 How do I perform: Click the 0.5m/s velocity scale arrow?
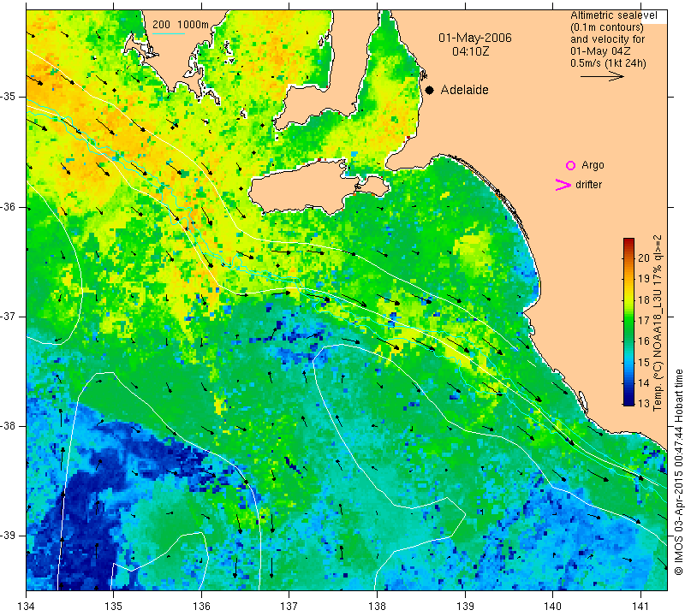point(602,76)
